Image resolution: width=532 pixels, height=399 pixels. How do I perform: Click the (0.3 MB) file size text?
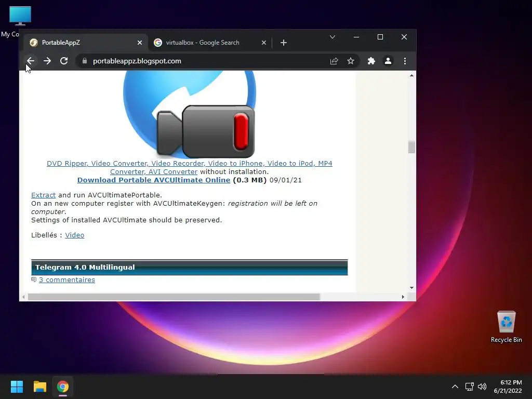[250, 180]
